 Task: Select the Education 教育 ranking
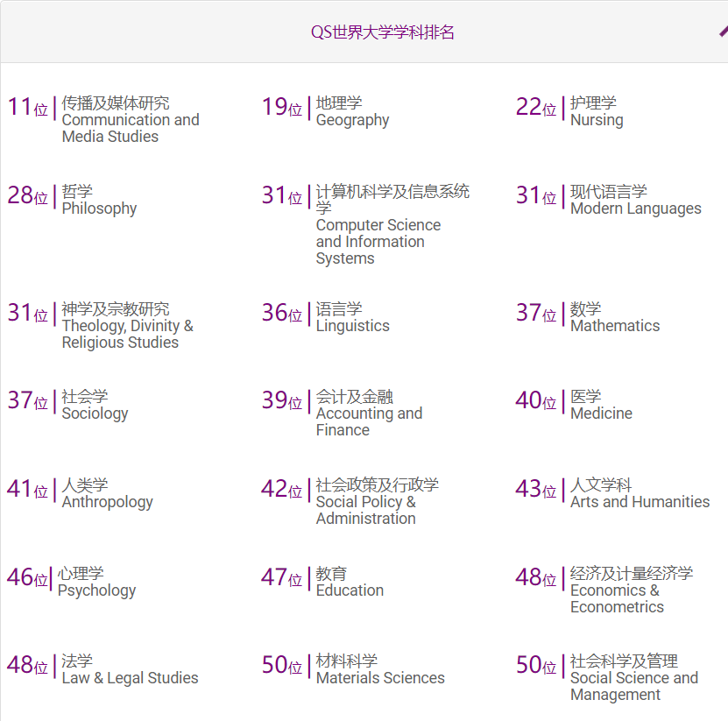coord(350,583)
